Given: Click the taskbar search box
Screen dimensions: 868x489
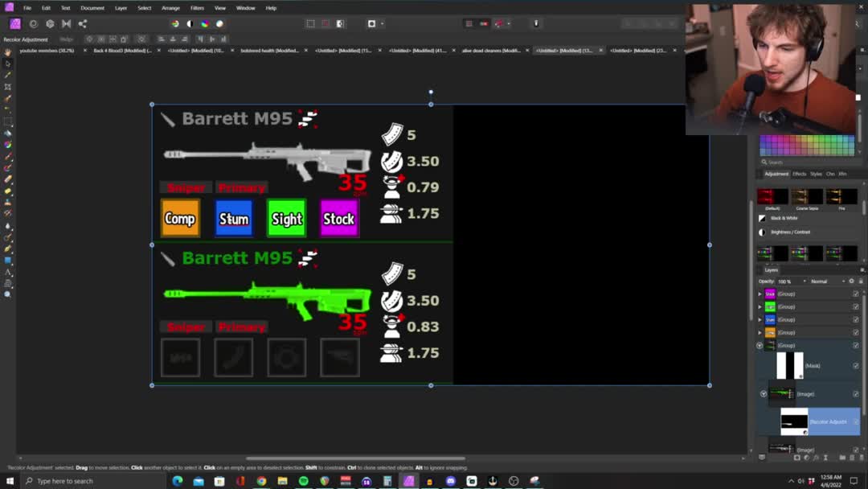Looking at the screenshot, I should (x=93, y=481).
